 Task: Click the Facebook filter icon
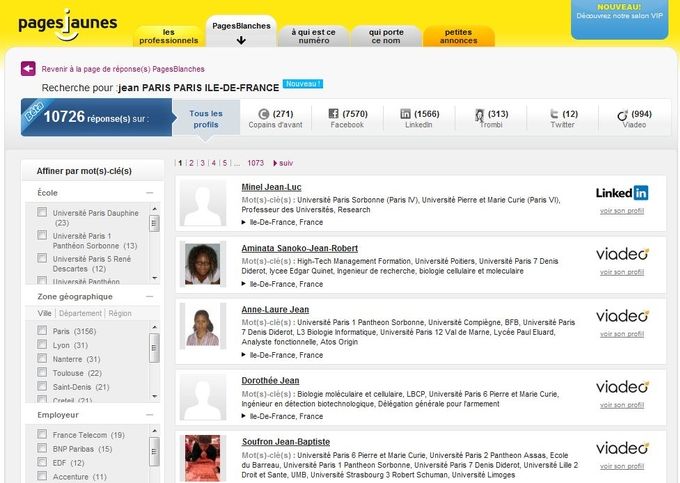333,114
